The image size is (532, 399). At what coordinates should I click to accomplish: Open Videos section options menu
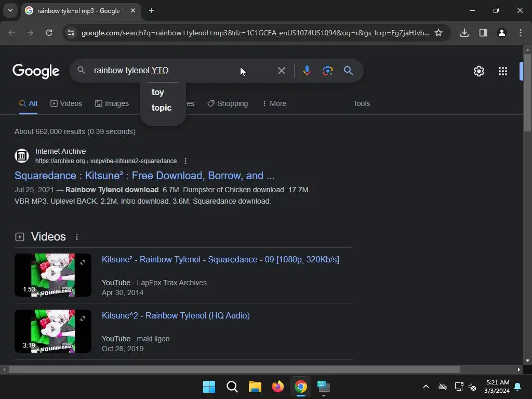77,237
